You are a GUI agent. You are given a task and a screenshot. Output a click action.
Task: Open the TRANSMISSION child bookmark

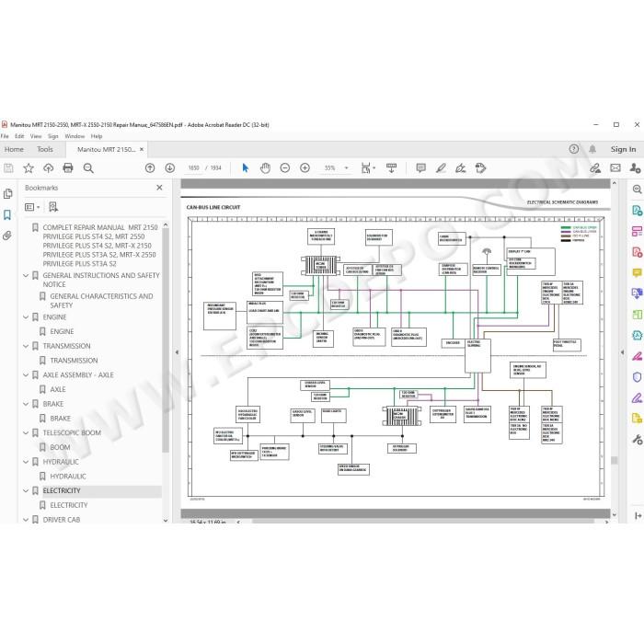click(x=74, y=361)
